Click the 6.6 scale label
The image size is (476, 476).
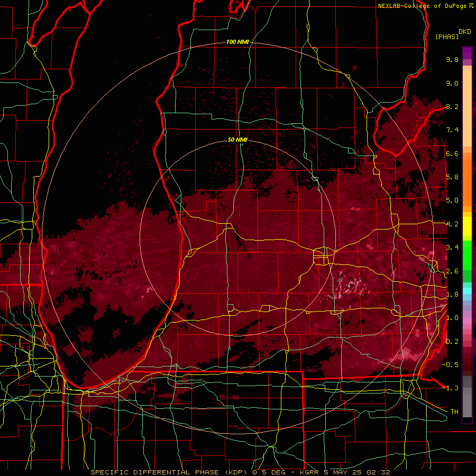click(x=452, y=153)
